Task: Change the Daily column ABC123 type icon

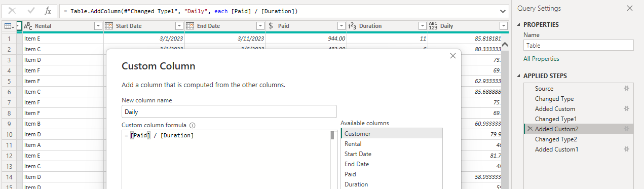Action: point(433,26)
